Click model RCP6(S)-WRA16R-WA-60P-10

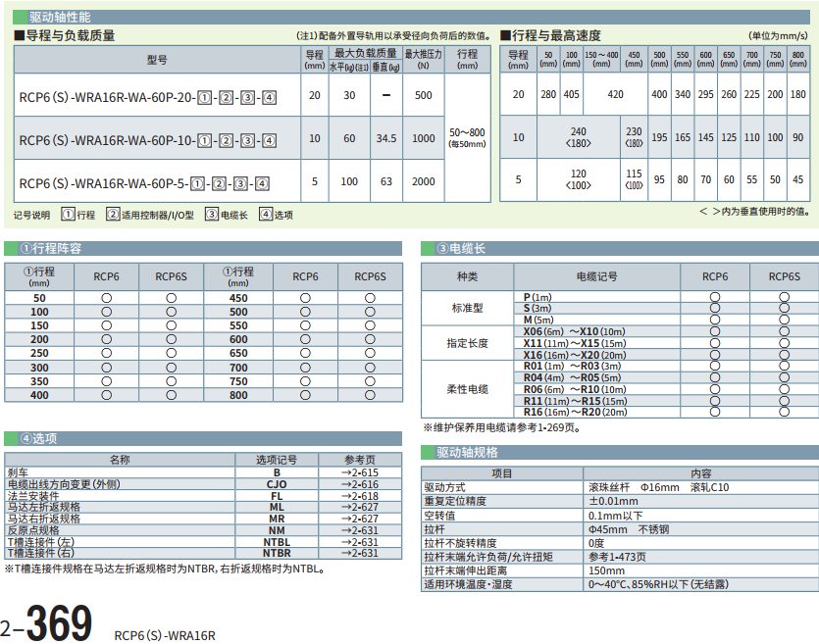point(148,140)
